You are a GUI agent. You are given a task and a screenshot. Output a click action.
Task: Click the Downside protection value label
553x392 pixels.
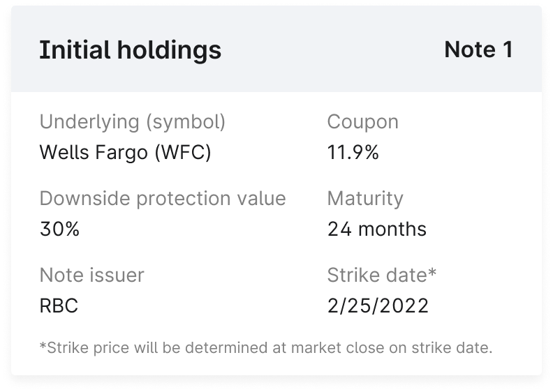point(163,199)
